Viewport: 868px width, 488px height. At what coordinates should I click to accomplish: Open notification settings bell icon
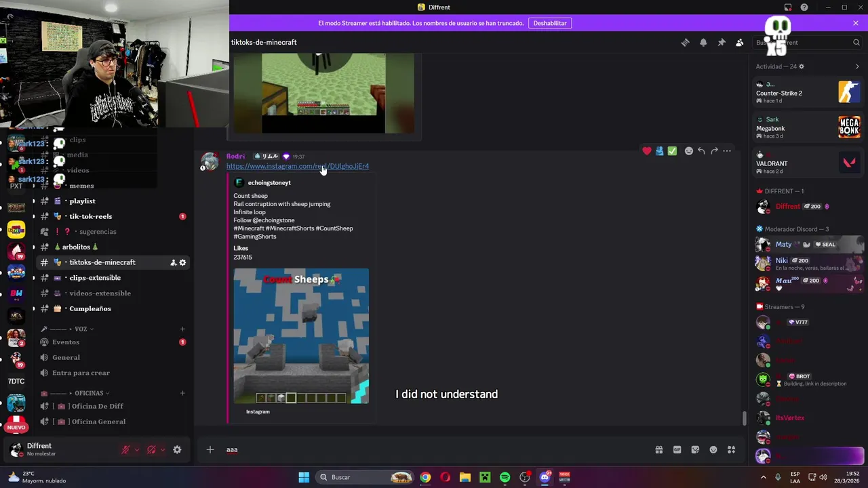(x=703, y=42)
